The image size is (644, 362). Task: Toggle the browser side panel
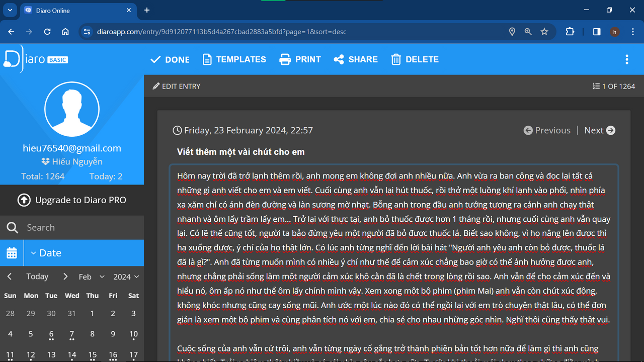pyautogui.click(x=596, y=32)
